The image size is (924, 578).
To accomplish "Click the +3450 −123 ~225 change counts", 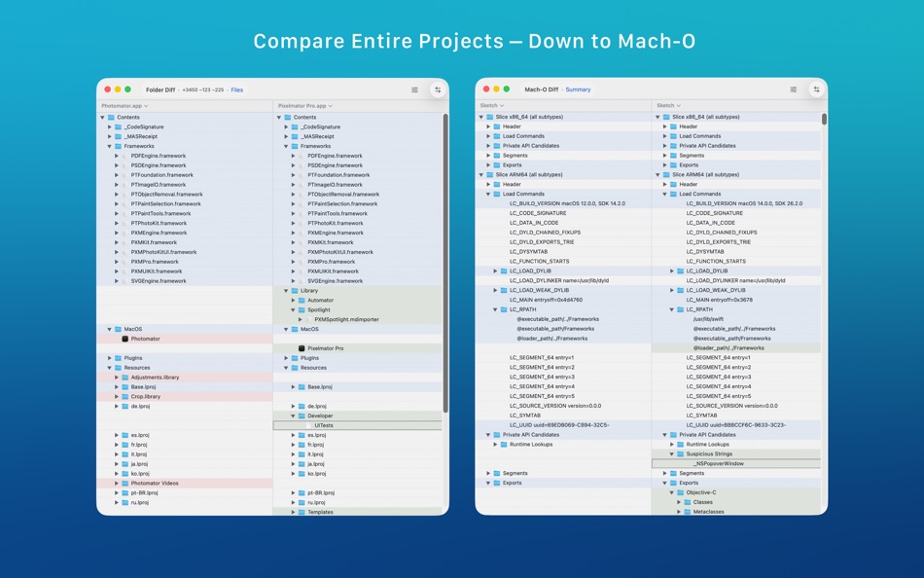I will point(202,90).
